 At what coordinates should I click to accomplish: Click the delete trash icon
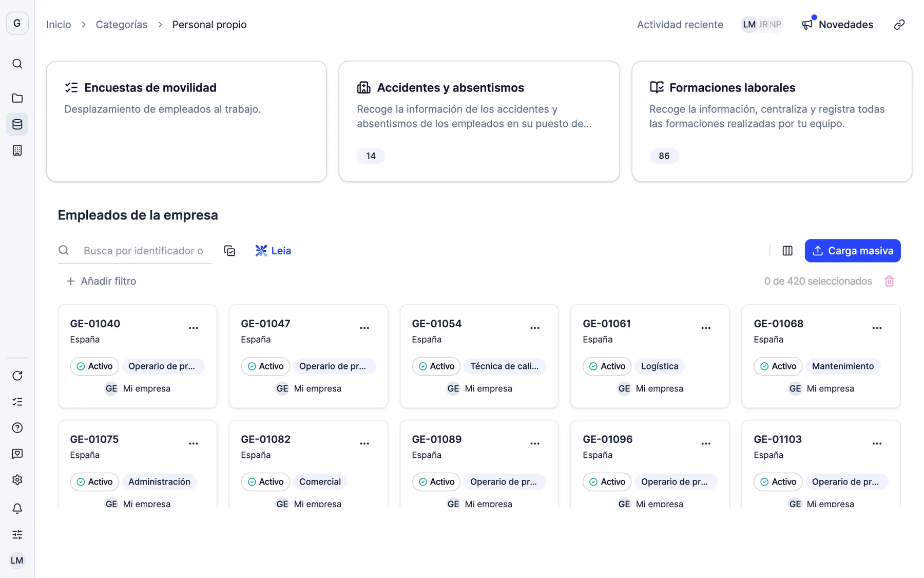pyautogui.click(x=890, y=281)
